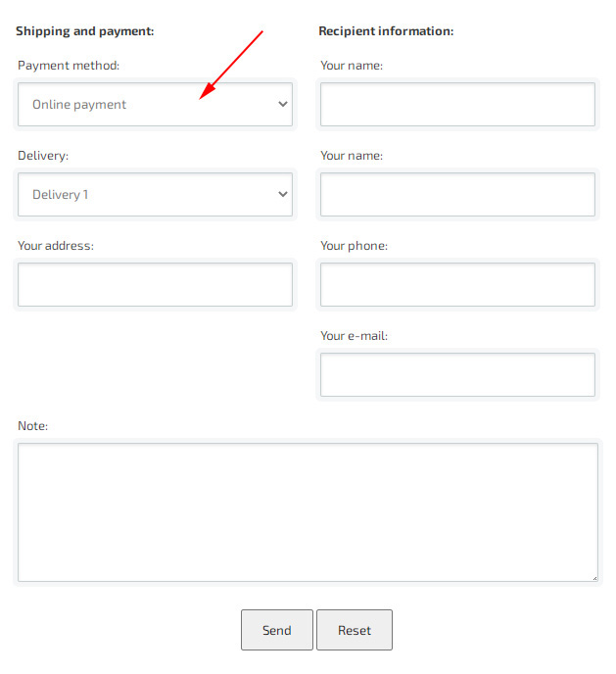Click inside the Note text area
Viewport: 616px width, 674px height.
click(x=308, y=512)
